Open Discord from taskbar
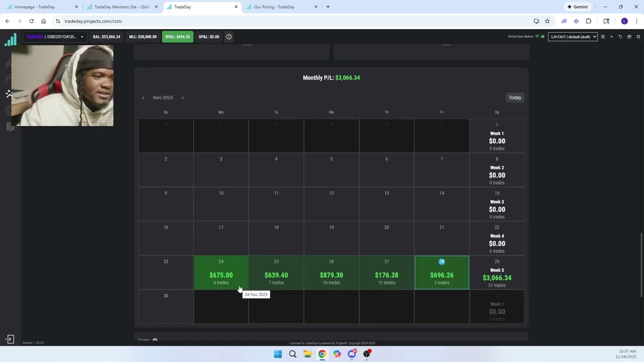Image resolution: width=644 pixels, height=362 pixels. (352, 354)
